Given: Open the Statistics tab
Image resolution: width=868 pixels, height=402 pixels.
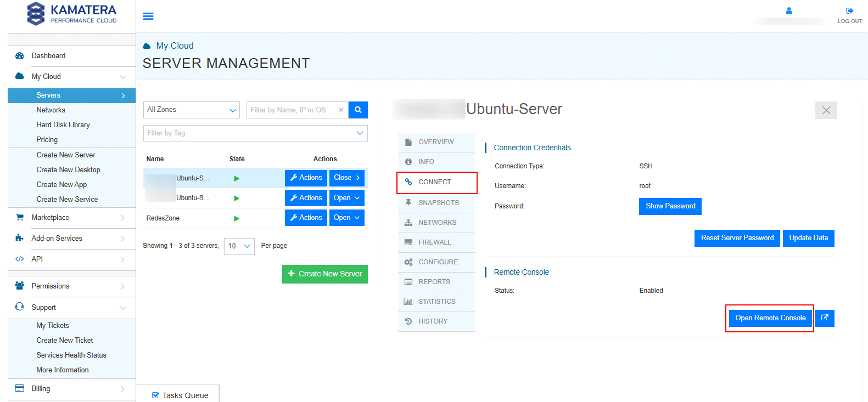Looking at the screenshot, I should (436, 302).
